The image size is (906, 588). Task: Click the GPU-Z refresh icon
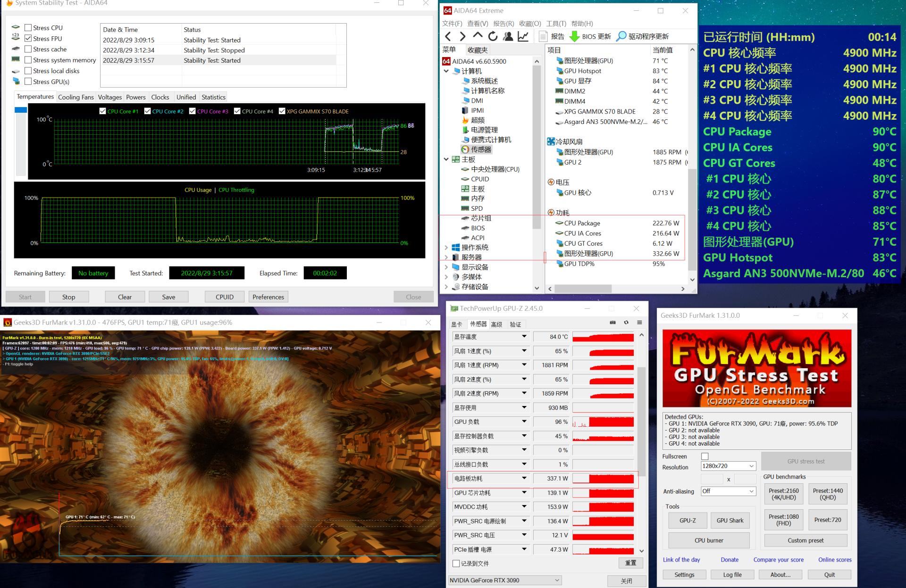(626, 323)
